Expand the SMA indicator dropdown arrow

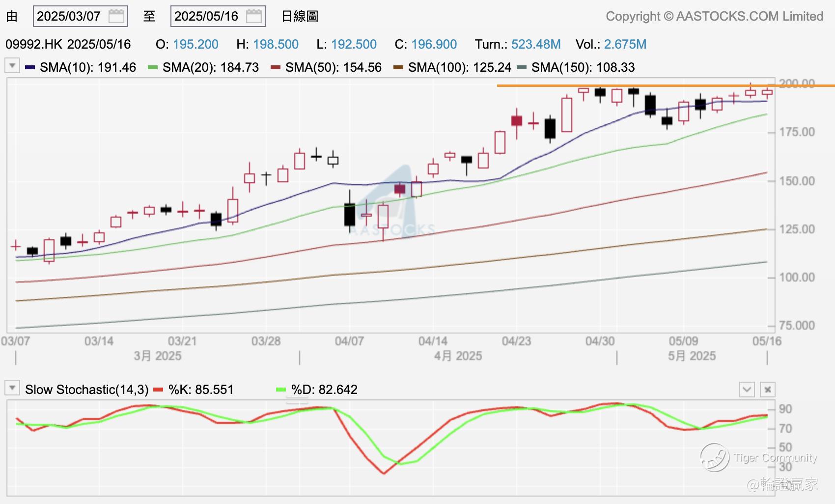point(12,65)
